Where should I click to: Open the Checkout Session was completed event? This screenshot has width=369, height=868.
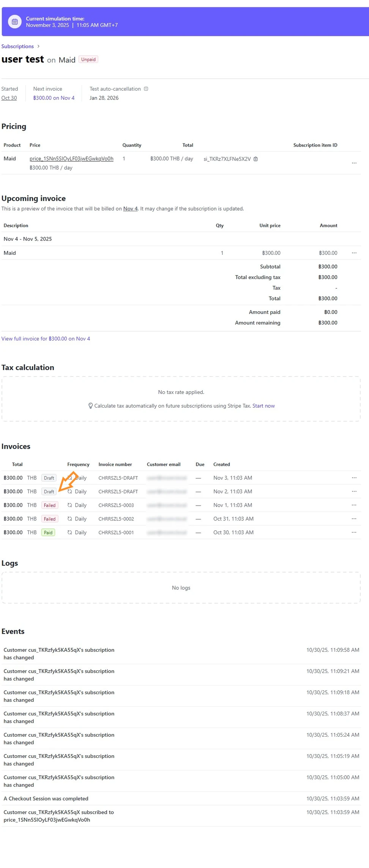46,799
